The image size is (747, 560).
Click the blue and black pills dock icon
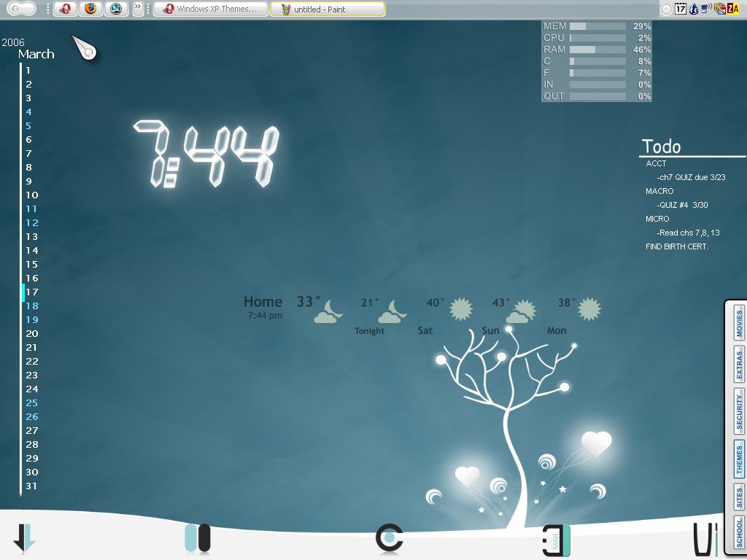[198, 538]
